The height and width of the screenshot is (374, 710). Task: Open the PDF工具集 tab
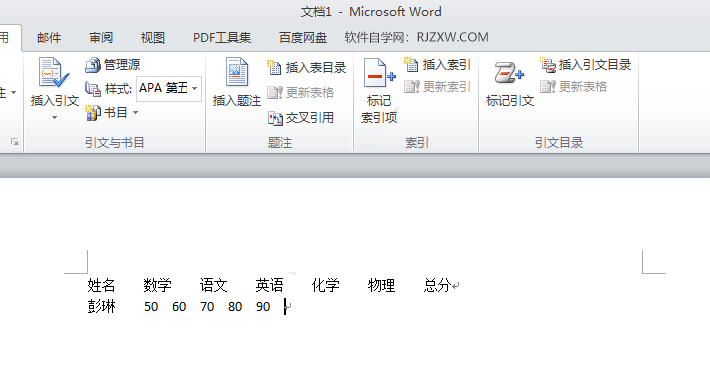pyautogui.click(x=222, y=38)
